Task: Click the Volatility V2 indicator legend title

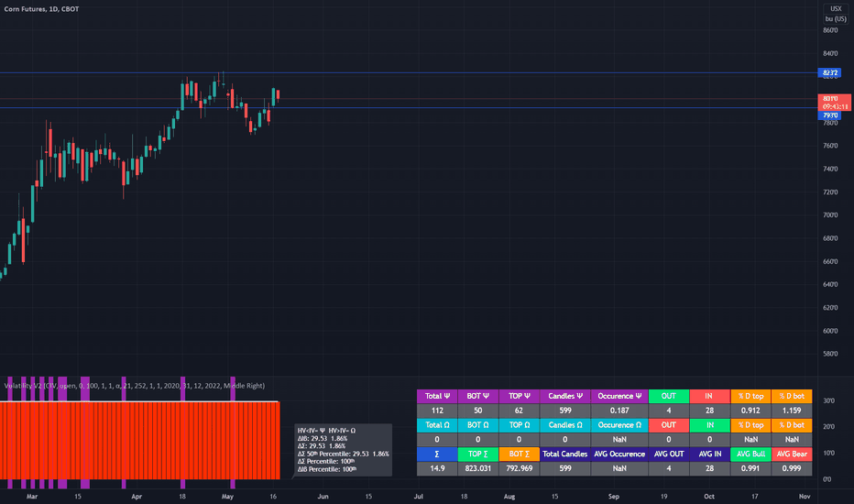Action: (134, 385)
